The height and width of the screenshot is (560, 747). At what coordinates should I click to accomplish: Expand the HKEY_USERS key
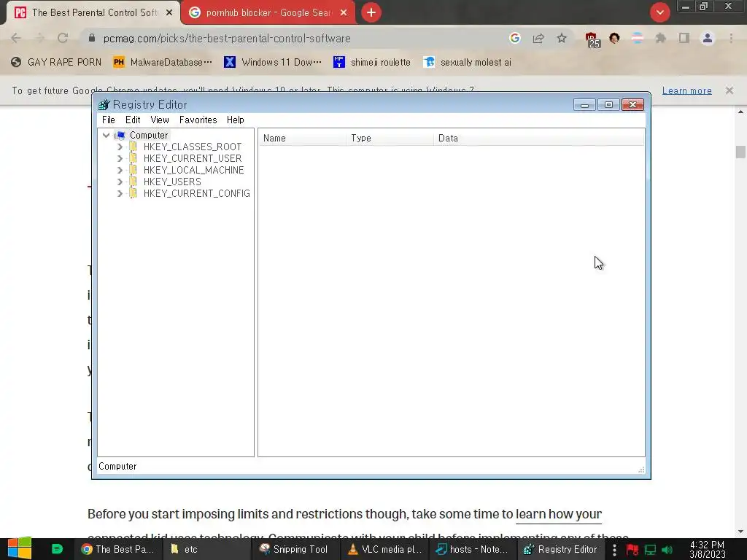[120, 182]
